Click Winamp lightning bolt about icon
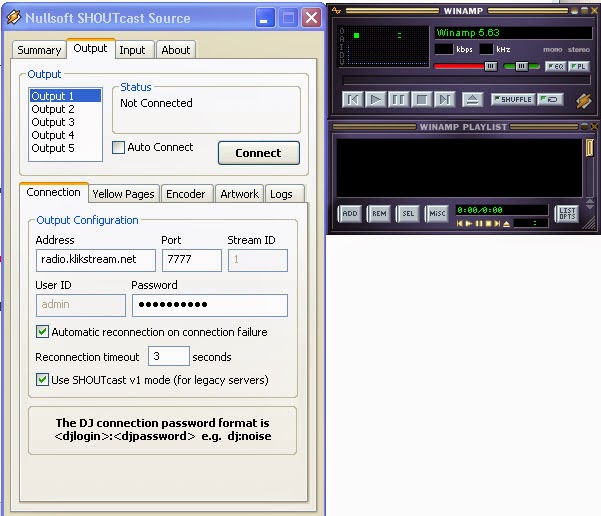This screenshot has width=601, height=516. click(583, 100)
